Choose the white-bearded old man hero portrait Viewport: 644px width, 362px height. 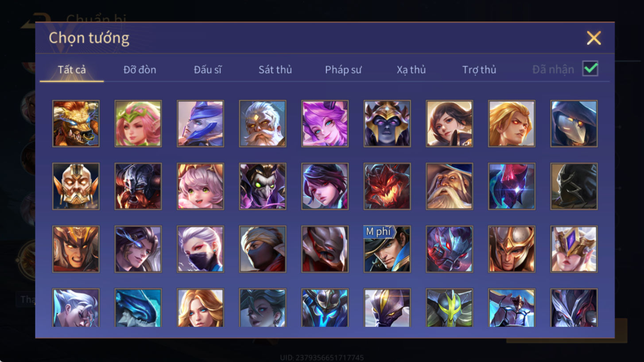click(x=263, y=124)
